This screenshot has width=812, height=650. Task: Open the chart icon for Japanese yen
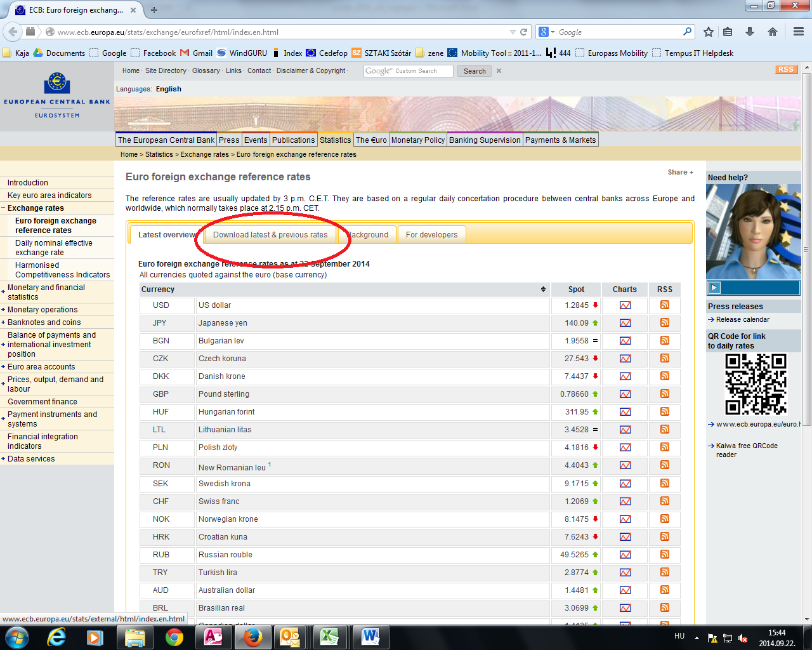tap(625, 323)
